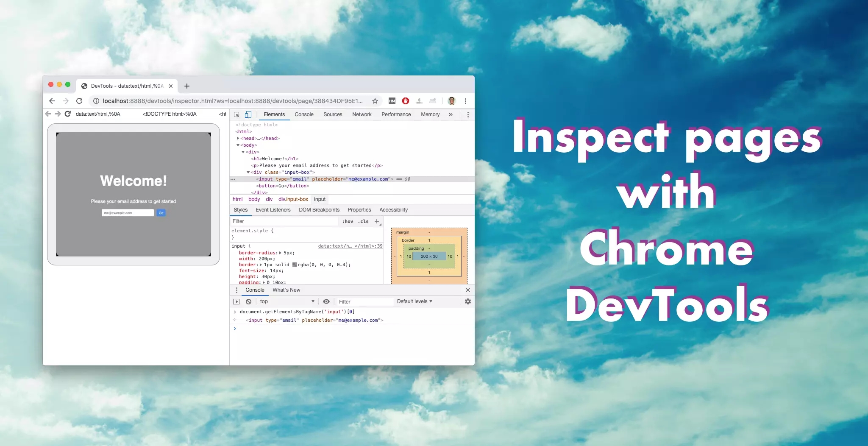Open the top JavaScript context dropdown
Screen dimensions: 868x446
(287, 301)
